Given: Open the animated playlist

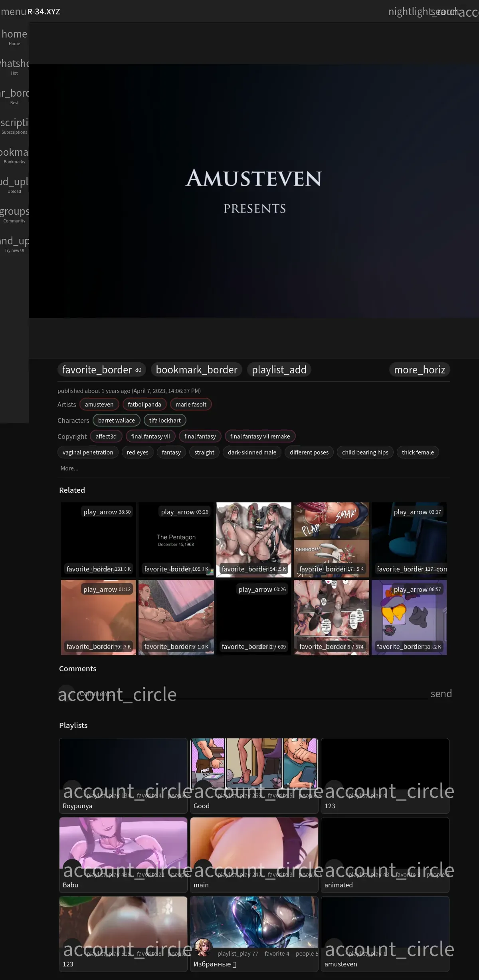Looking at the screenshot, I should [385, 855].
